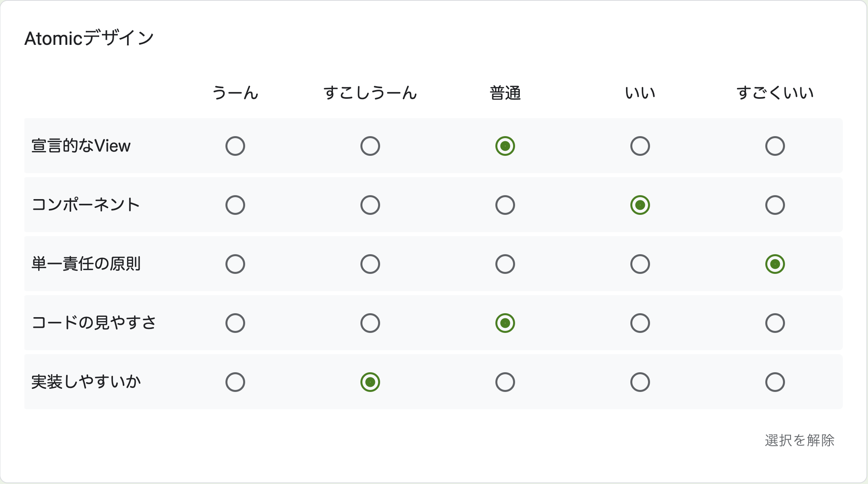Rate 実装しやすいか as すごくいい

coord(775,382)
